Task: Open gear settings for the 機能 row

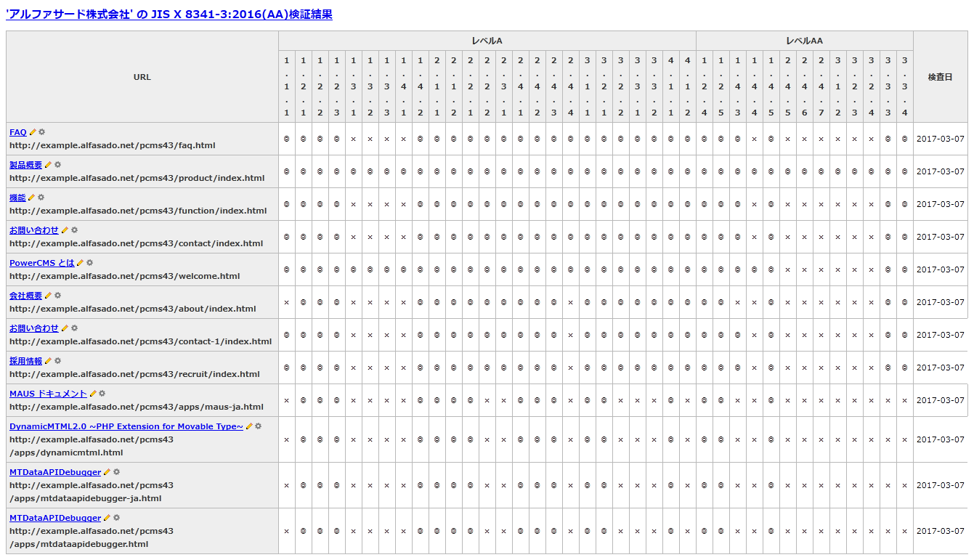Action: coord(40,197)
